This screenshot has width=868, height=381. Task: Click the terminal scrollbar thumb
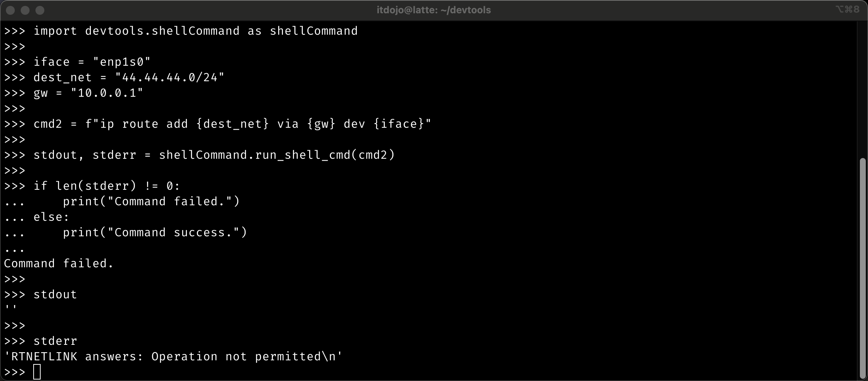click(862, 266)
